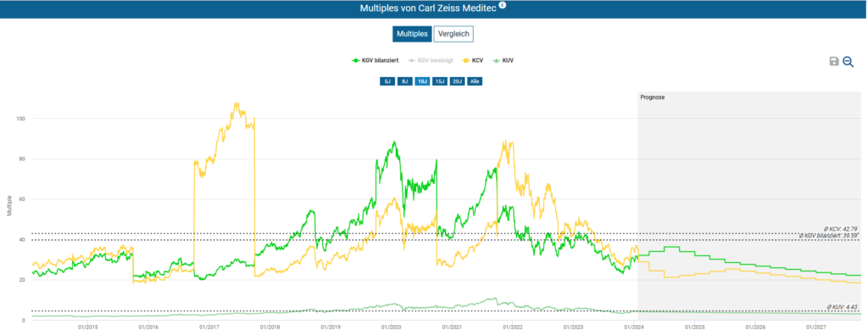Screen dimensions: 868x336
Task: Click the 01/2020 x-axis date label
Action: (391, 328)
